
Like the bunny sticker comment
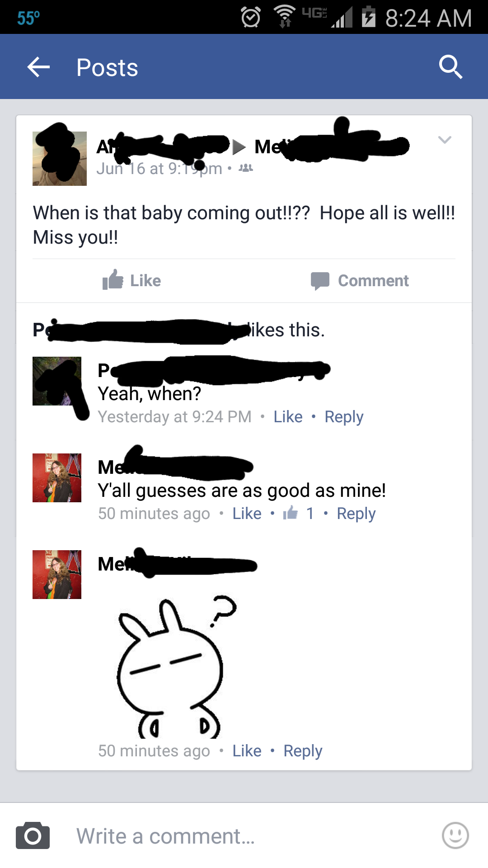point(247,750)
